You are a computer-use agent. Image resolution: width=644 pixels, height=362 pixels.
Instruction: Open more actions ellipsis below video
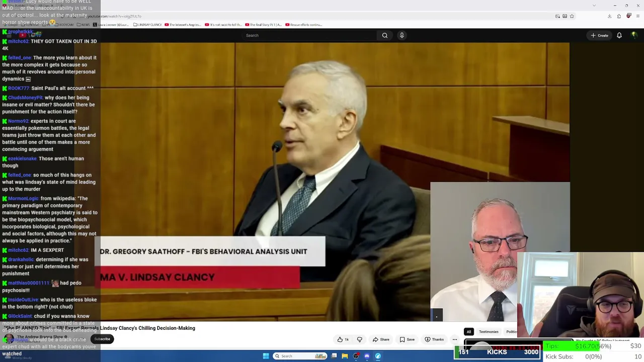[454, 339]
